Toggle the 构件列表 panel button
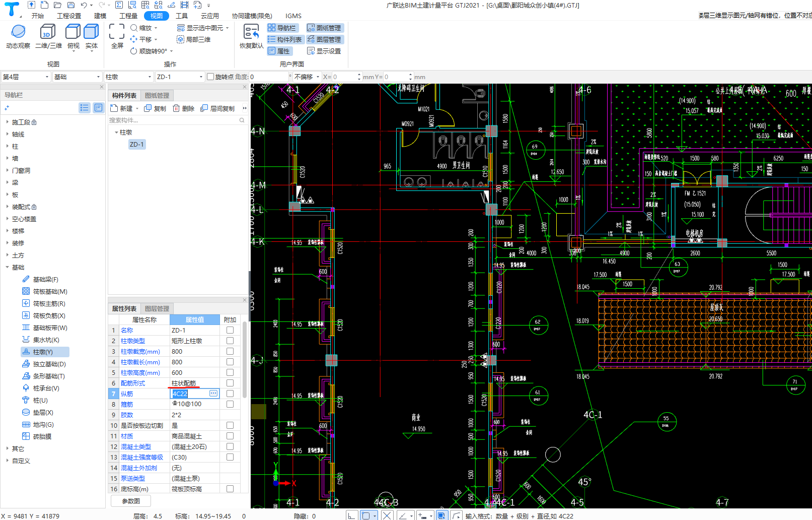812x520 pixels. pos(285,39)
